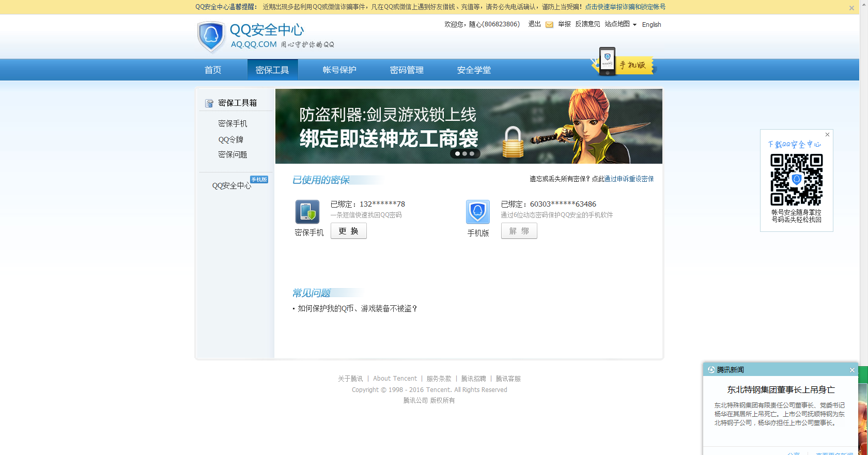
Task: Select the first banner carousel dot
Action: tap(457, 153)
